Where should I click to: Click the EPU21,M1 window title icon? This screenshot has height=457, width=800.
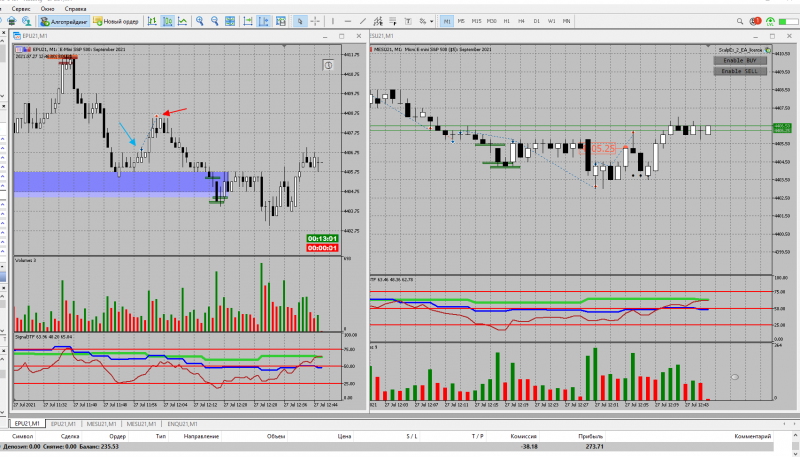[x=17, y=36]
